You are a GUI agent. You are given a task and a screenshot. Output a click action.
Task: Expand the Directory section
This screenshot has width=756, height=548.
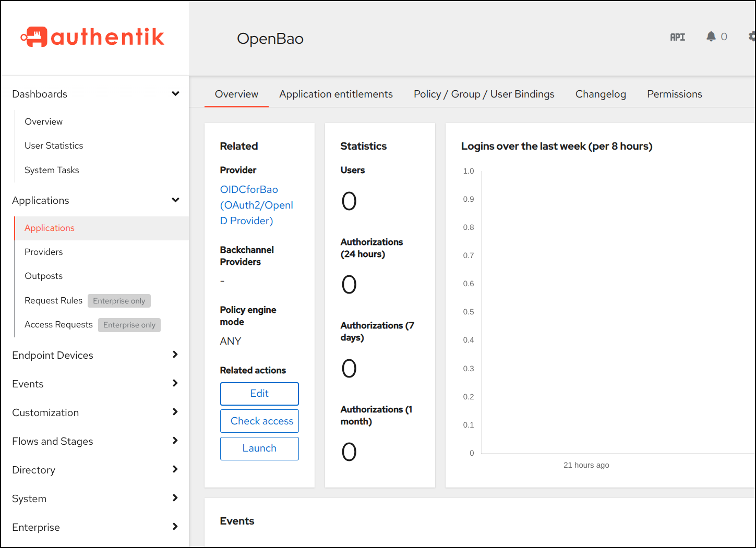[94, 470]
